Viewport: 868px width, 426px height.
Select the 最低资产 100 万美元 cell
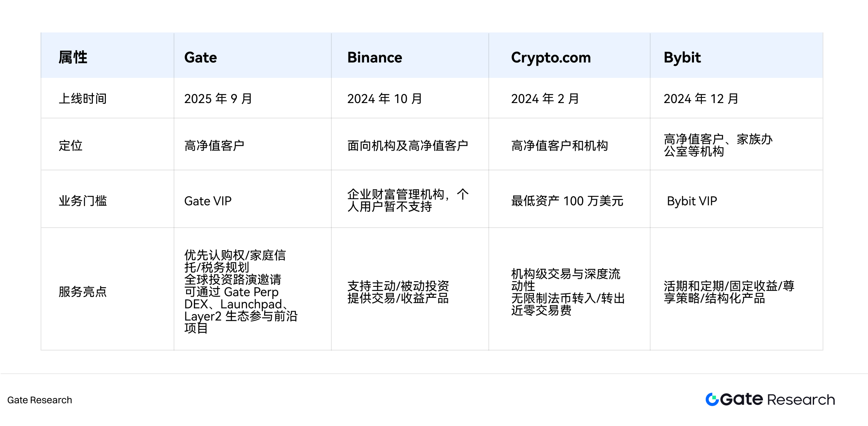567,201
